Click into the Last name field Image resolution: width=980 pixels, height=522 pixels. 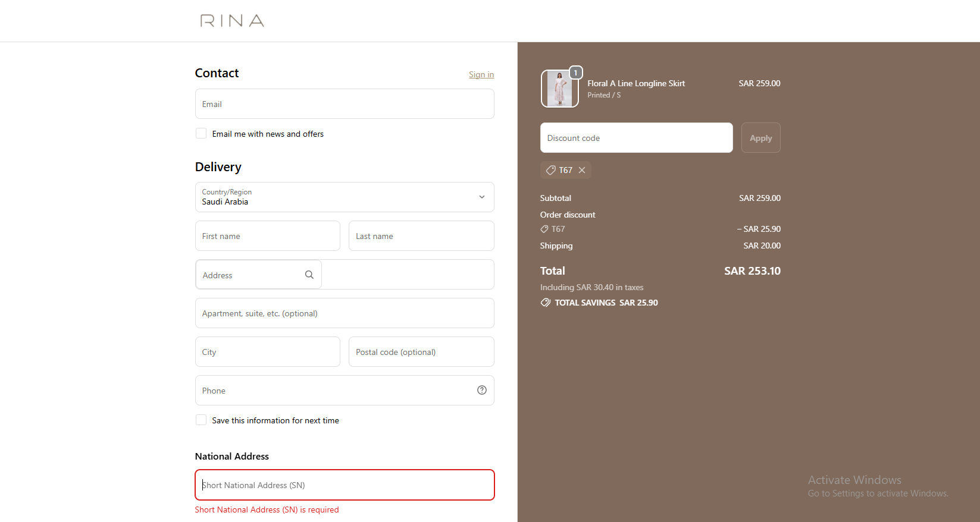[421, 236]
